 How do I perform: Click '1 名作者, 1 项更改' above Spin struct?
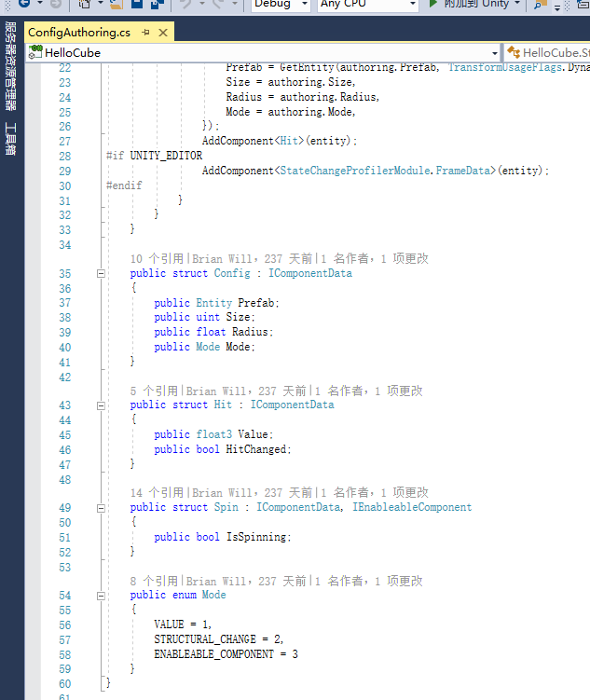click(375, 492)
